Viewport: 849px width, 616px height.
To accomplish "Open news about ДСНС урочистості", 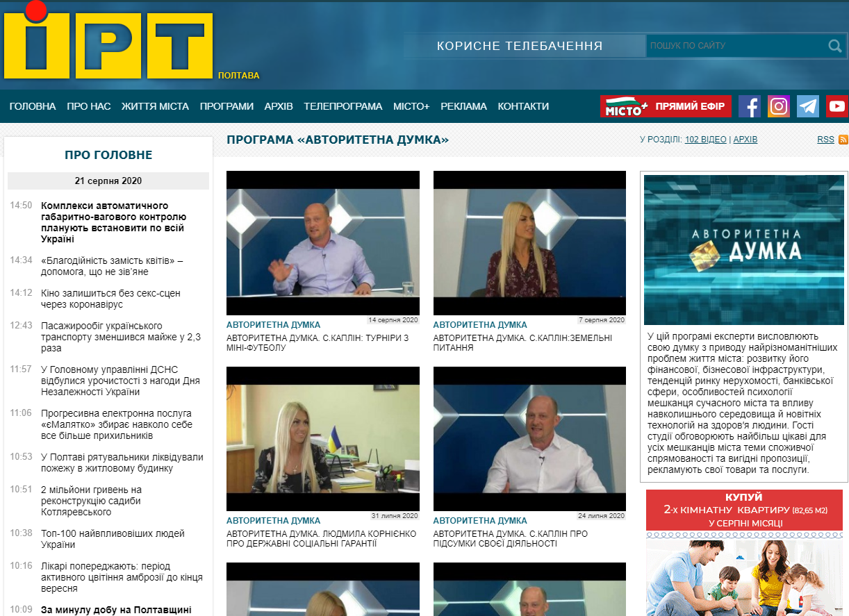I will coord(122,381).
